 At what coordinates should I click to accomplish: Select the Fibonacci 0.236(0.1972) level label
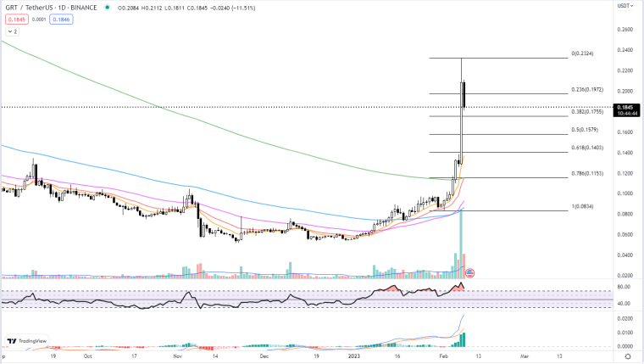pyautogui.click(x=587, y=90)
